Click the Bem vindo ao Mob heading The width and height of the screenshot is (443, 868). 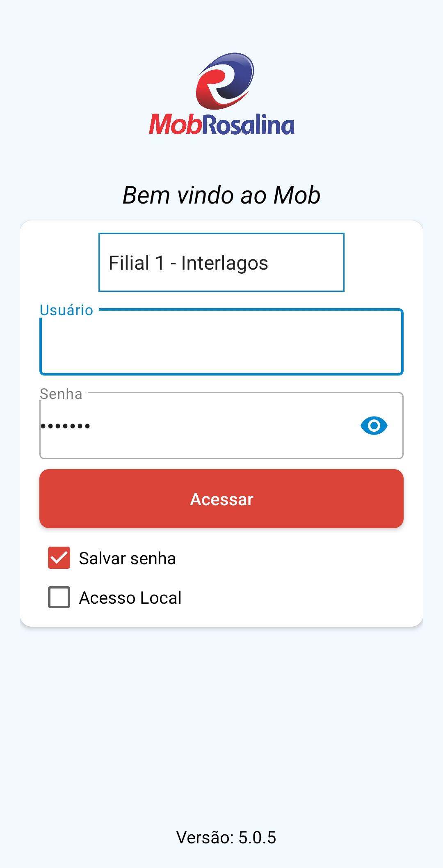coord(221,195)
